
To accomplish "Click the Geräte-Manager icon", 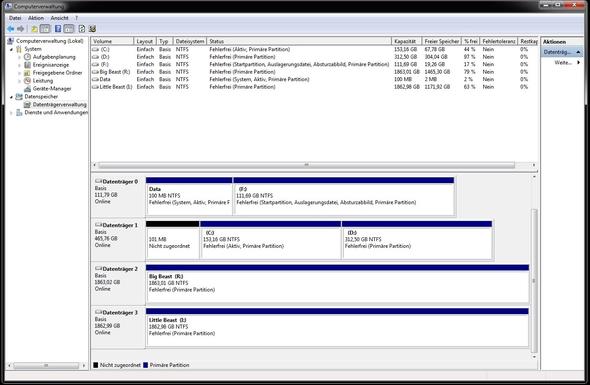I will pyautogui.click(x=27, y=88).
